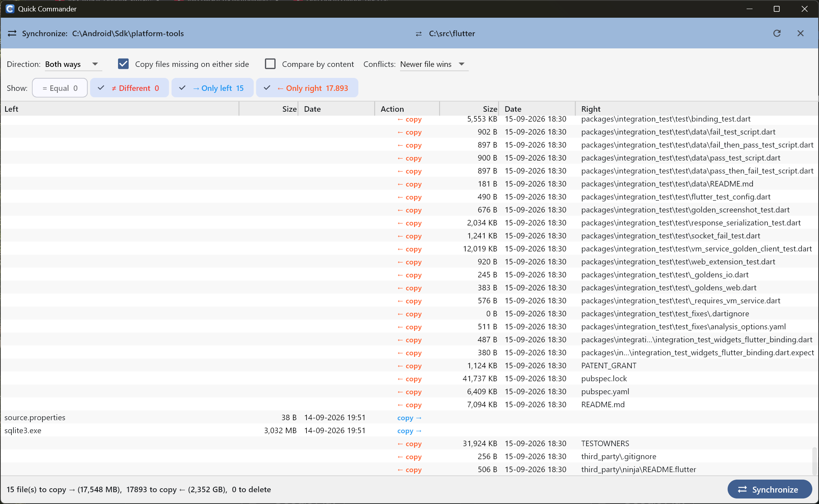819x504 pixels.
Task: Click copy action for pubspec.lock row
Action: pos(409,379)
